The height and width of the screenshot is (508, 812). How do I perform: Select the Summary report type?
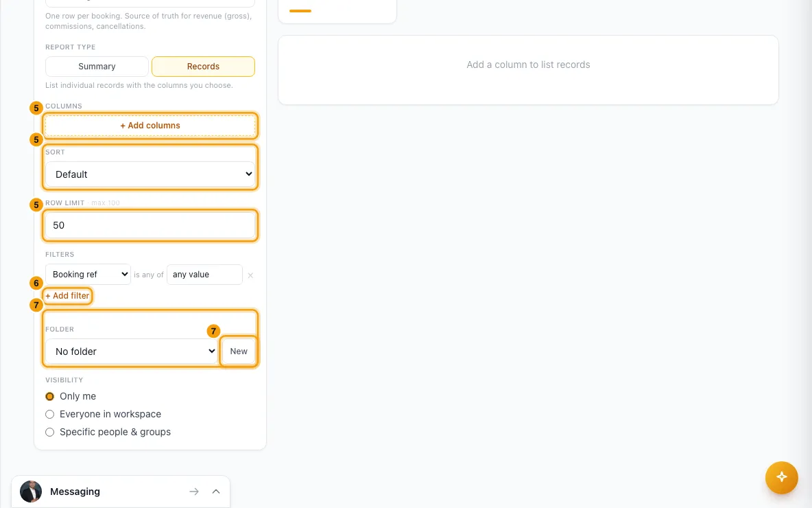pyautogui.click(x=97, y=67)
